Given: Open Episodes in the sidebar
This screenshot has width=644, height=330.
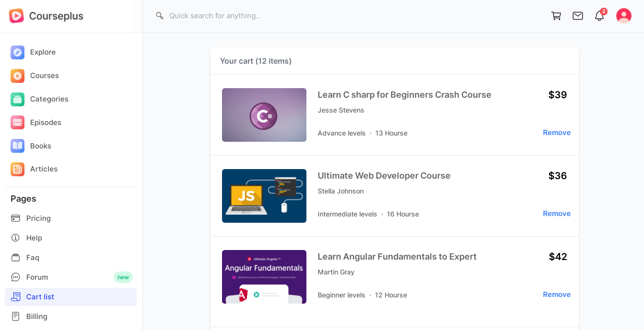Looking at the screenshot, I should [71, 123].
